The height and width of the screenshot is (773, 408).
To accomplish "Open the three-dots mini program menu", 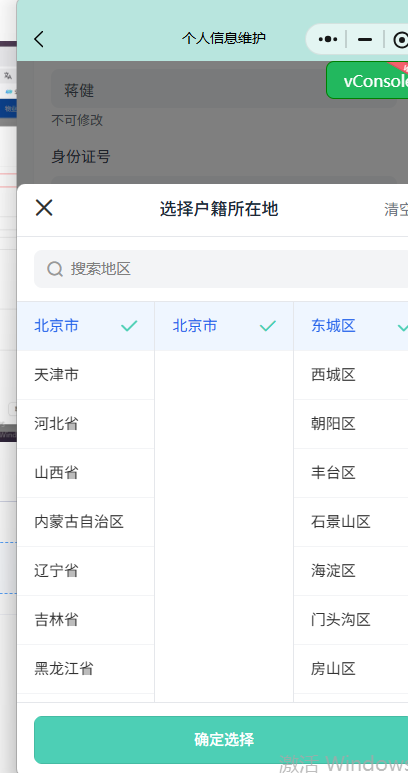I will tap(328, 39).
